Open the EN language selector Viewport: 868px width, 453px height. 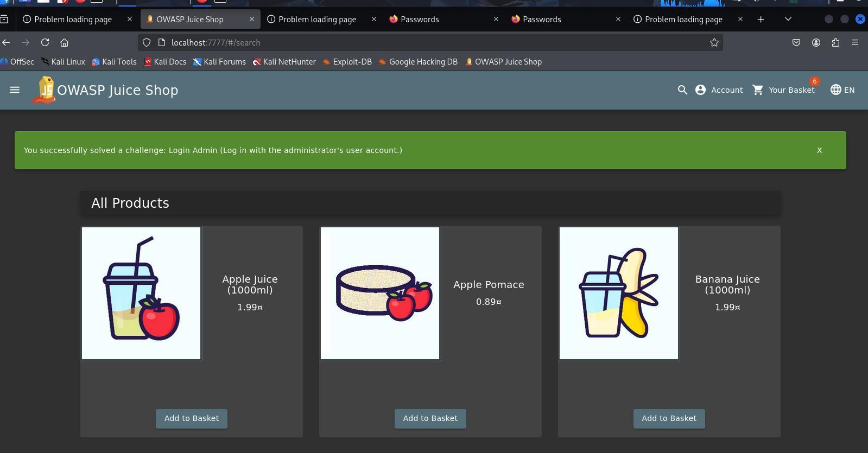tap(842, 90)
